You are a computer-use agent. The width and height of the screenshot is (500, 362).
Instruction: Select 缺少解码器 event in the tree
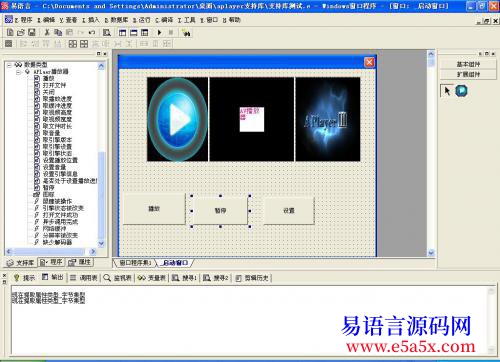57,242
